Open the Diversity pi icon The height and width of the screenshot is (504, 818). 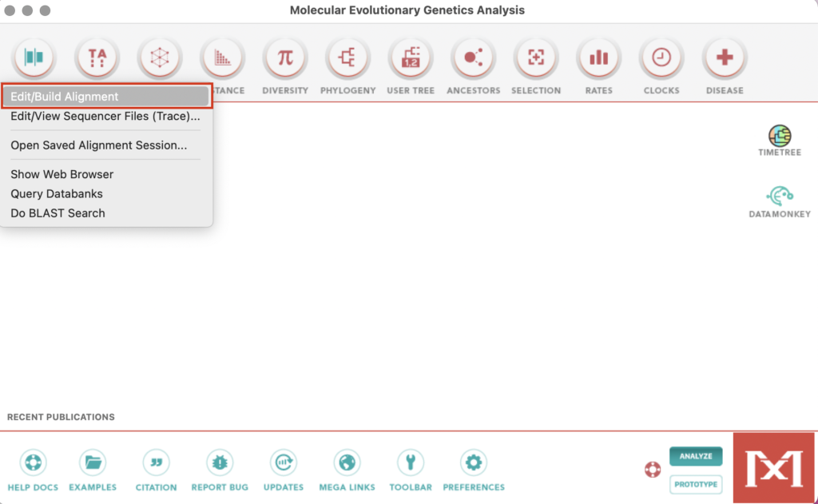coord(285,58)
